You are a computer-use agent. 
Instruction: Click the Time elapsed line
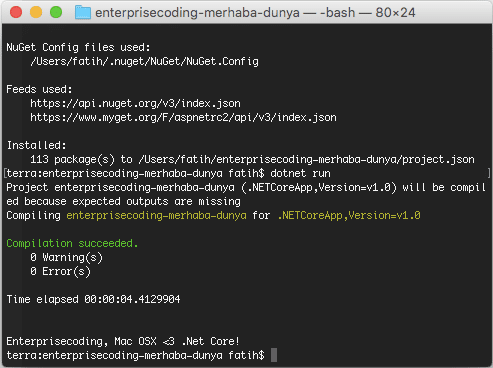pos(93,299)
